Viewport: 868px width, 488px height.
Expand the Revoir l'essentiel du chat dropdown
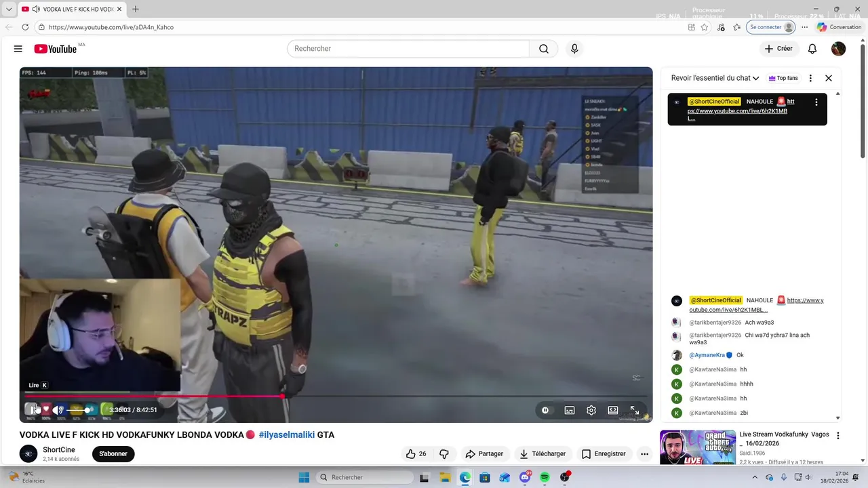pyautogui.click(x=715, y=78)
